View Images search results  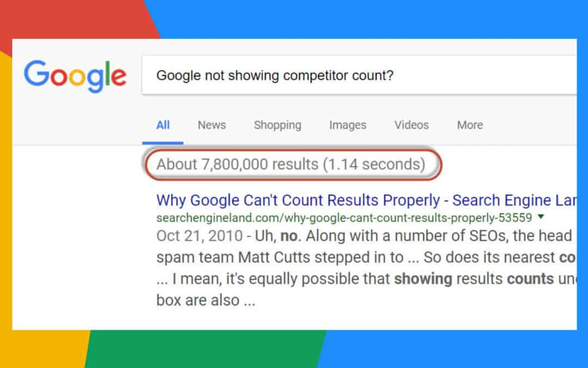pyautogui.click(x=347, y=125)
